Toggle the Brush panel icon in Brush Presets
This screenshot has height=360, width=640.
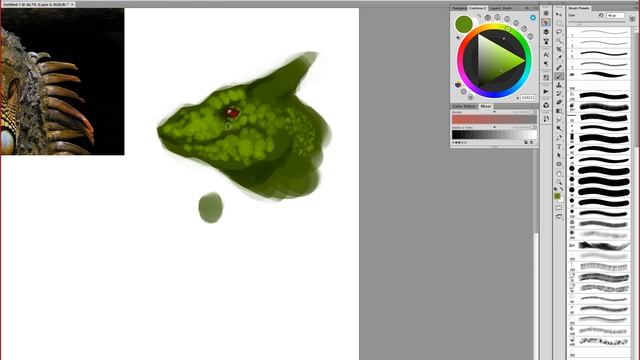click(x=632, y=19)
